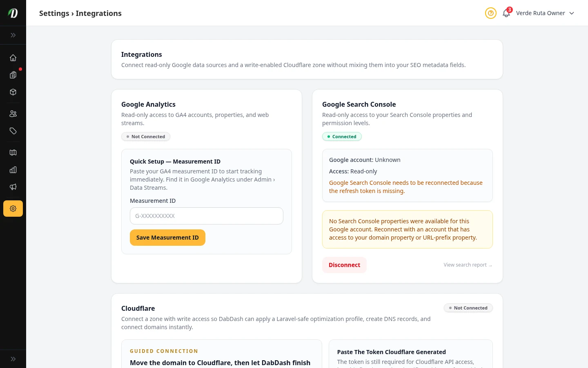Toggle the Google Search Console Connected badge
The height and width of the screenshot is (368, 588).
(342, 136)
